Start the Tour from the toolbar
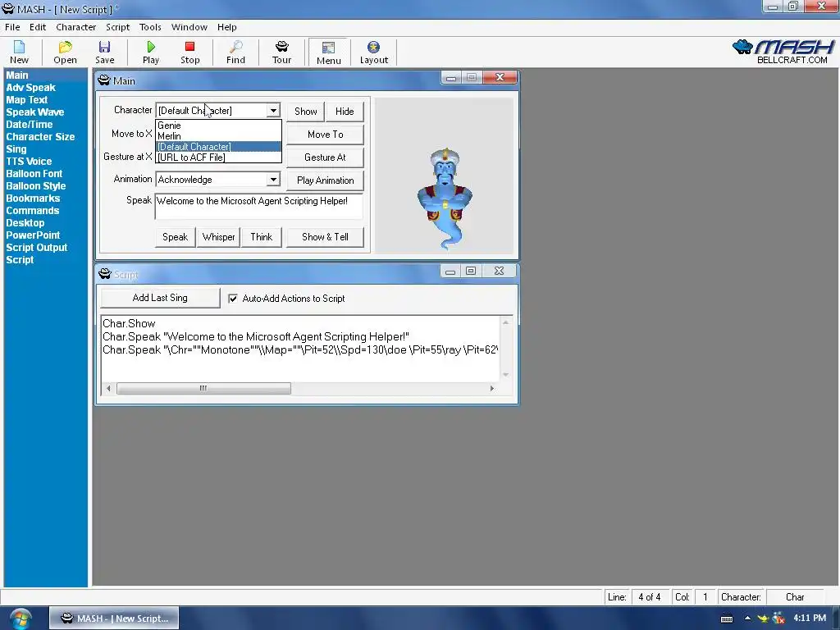Viewport: 840px width, 630px height. click(282, 52)
